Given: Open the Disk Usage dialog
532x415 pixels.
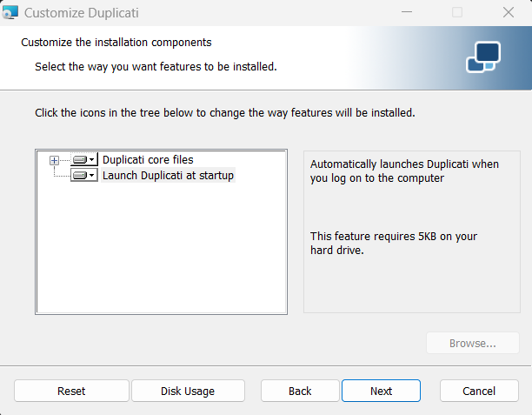Looking at the screenshot, I should (188, 391).
